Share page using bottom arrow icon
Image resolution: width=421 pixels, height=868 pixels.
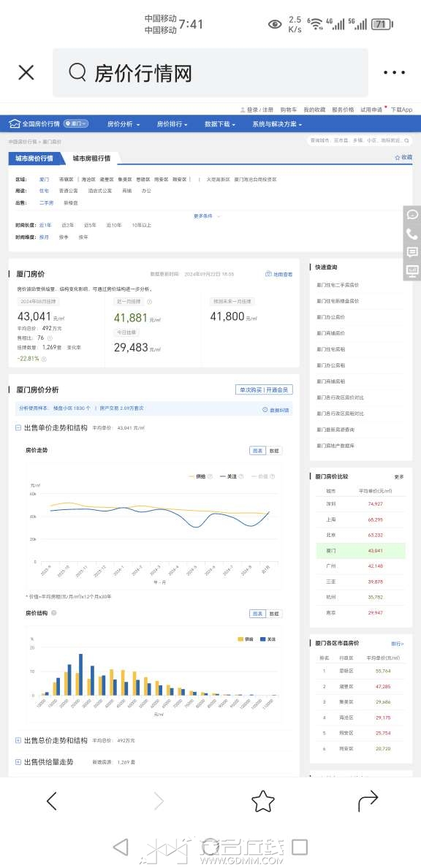(368, 801)
